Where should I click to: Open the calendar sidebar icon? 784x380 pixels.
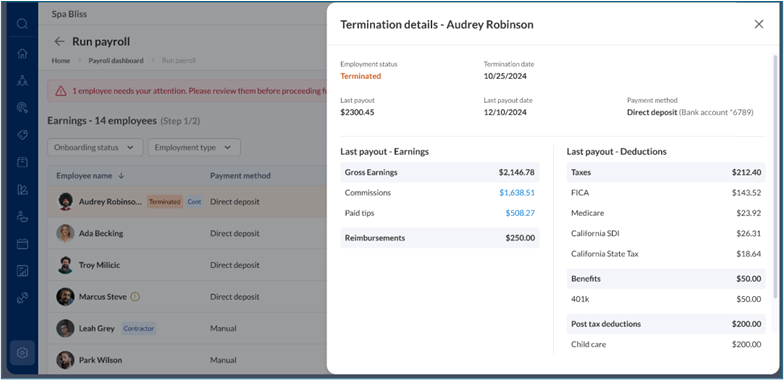[22, 244]
